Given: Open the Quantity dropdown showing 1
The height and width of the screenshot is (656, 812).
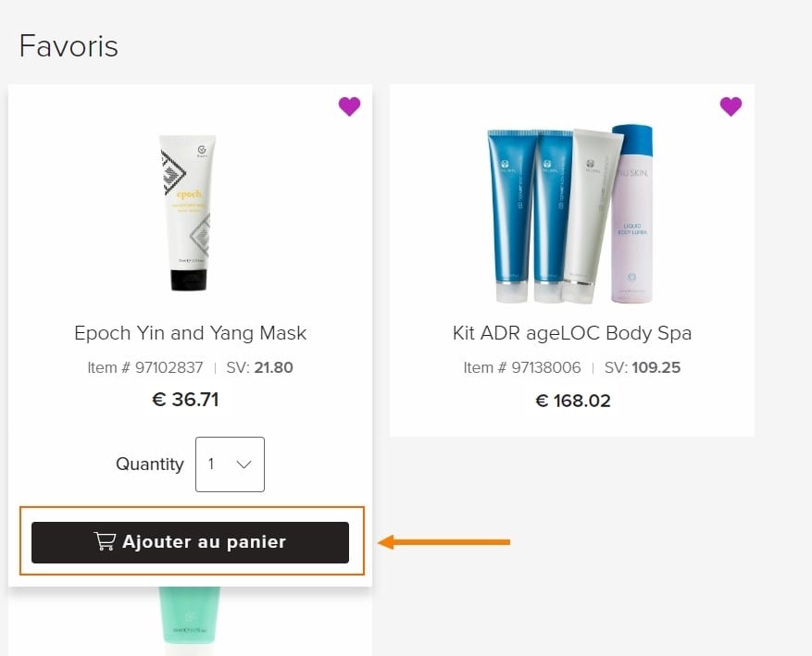Looking at the screenshot, I should pos(230,464).
